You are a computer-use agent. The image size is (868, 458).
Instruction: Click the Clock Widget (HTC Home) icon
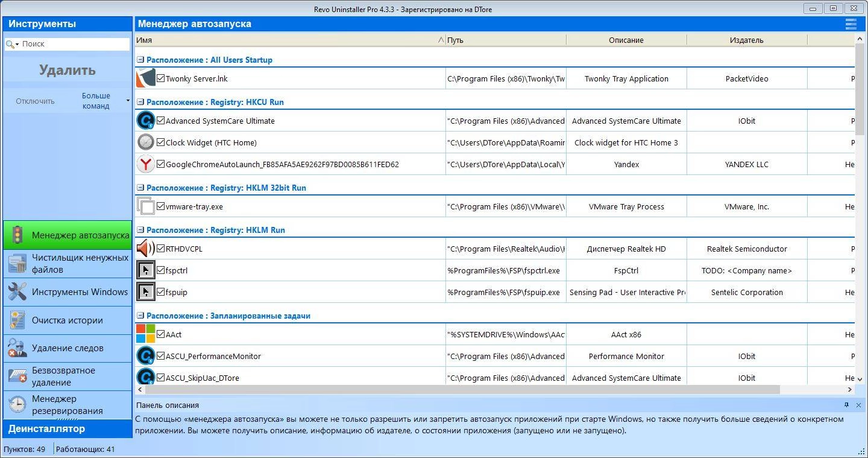pos(145,142)
